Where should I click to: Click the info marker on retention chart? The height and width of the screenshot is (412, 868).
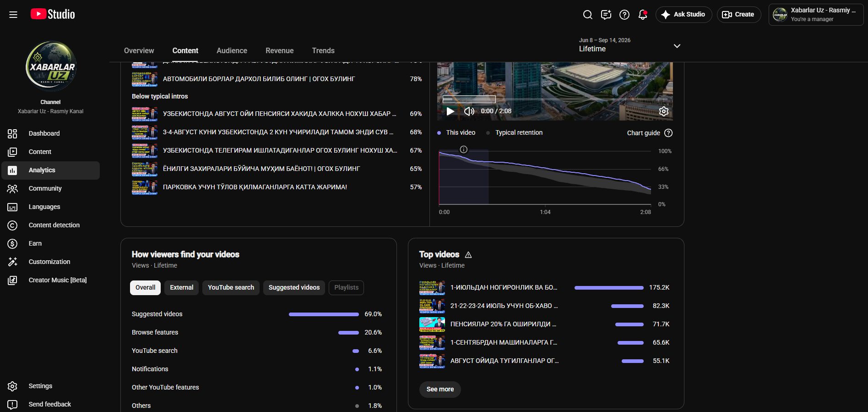click(463, 149)
